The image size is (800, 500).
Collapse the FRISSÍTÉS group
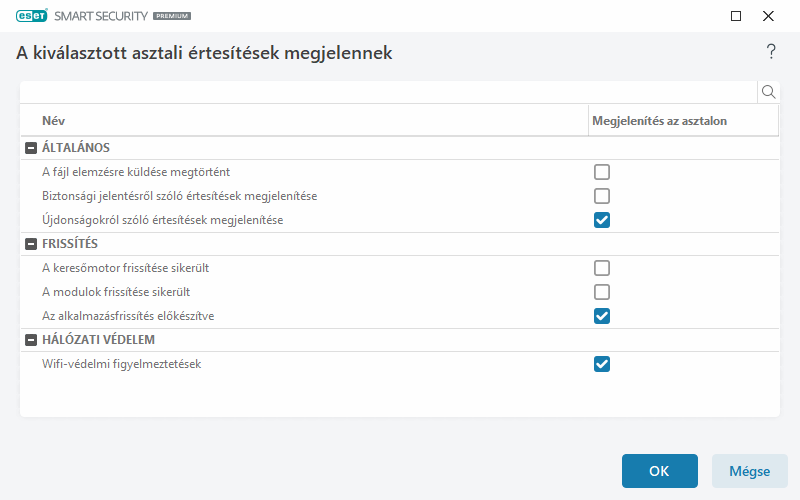tap(31, 244)
